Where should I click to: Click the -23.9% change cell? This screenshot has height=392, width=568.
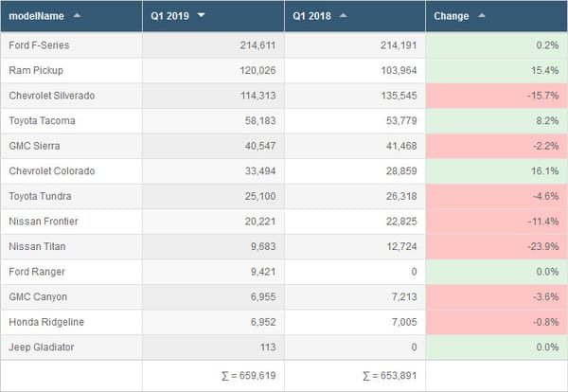pyautogui.click(x=496, y=247)
